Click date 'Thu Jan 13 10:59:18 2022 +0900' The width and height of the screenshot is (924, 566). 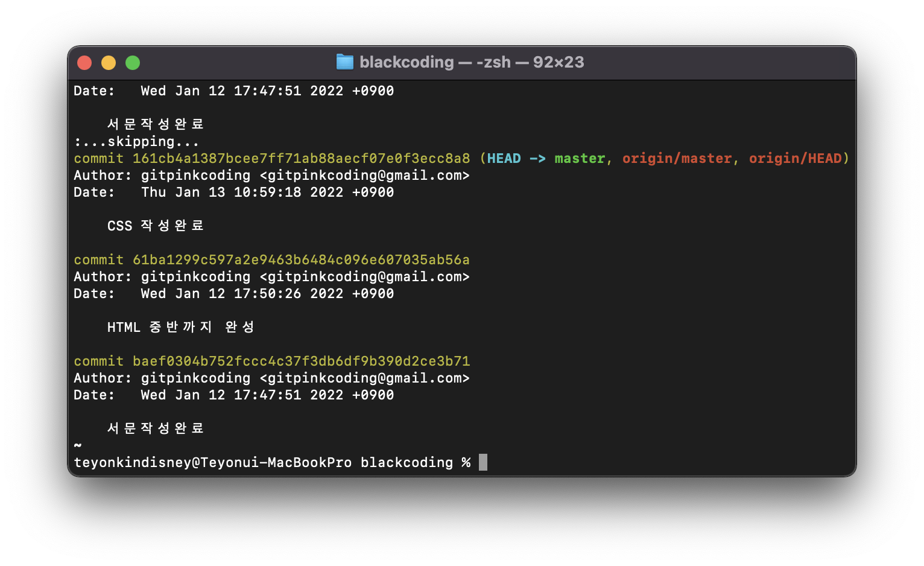click(x=267, y=192)
